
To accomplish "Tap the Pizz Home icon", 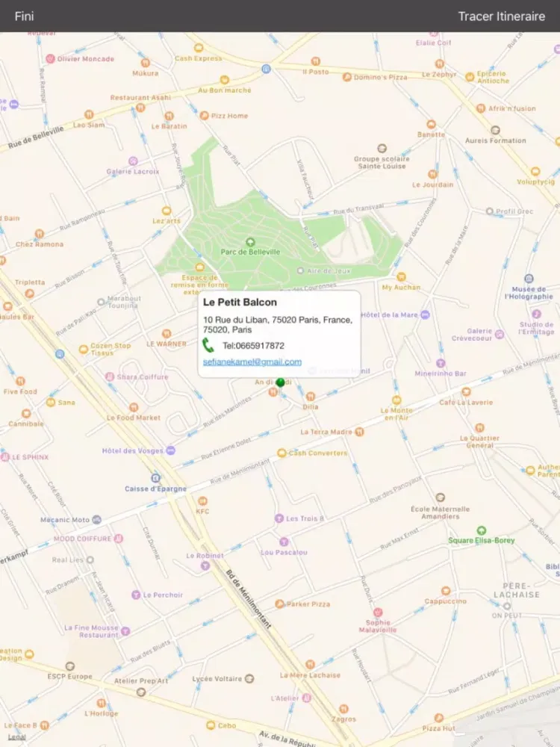I will point(204,115).
